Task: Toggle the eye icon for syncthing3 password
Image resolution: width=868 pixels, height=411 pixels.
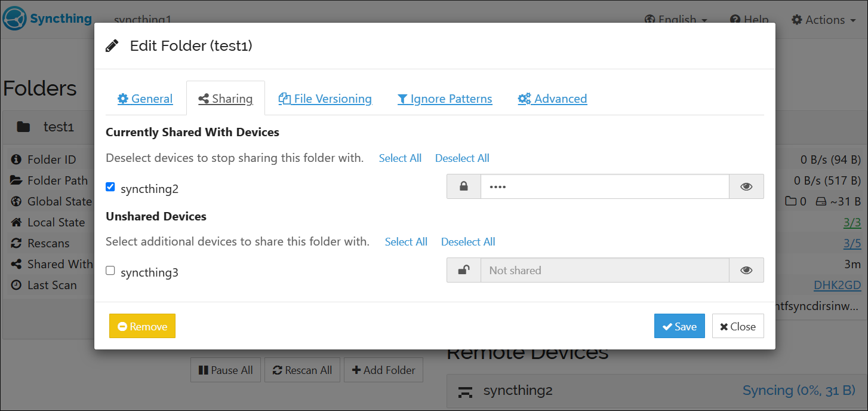Action: (x=746, y=270)
